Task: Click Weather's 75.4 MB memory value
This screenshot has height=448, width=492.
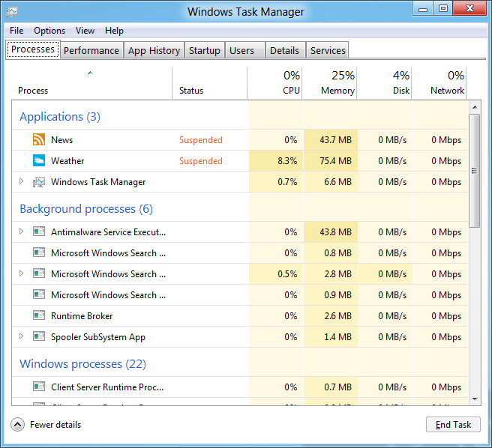Action: click(x=336, y=161)
